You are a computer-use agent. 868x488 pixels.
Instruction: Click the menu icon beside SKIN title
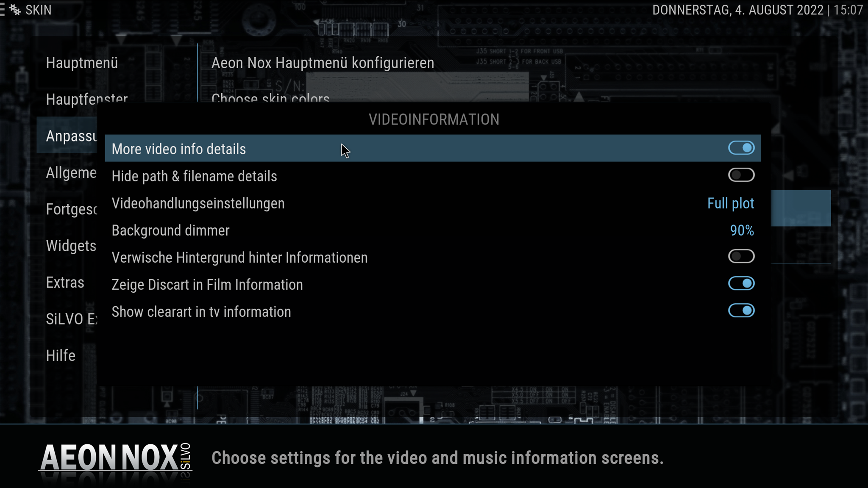click(2, 10)
